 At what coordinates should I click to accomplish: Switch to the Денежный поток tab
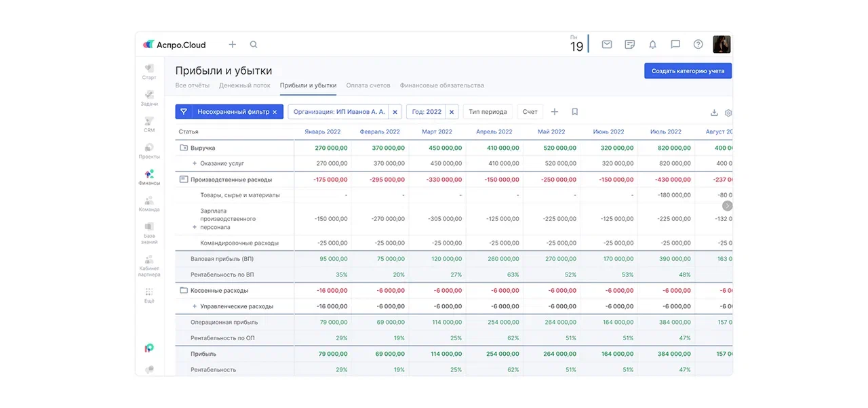coord(244,85)
